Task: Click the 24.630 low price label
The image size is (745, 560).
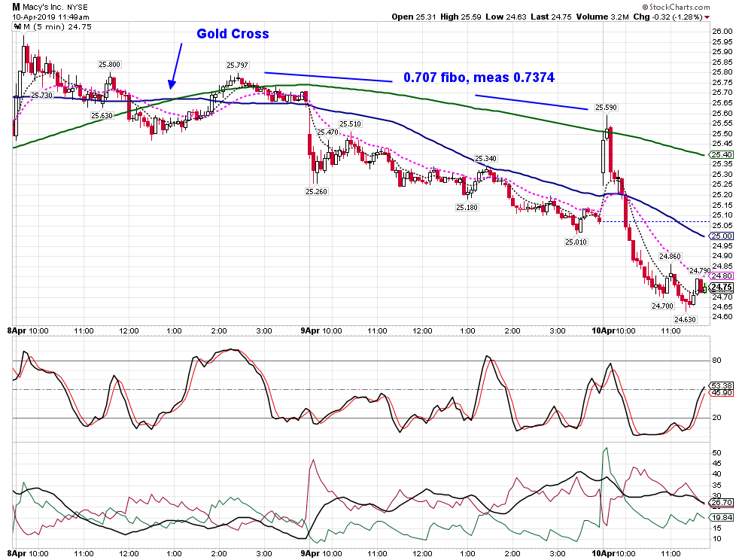Action: pos(685,319)
